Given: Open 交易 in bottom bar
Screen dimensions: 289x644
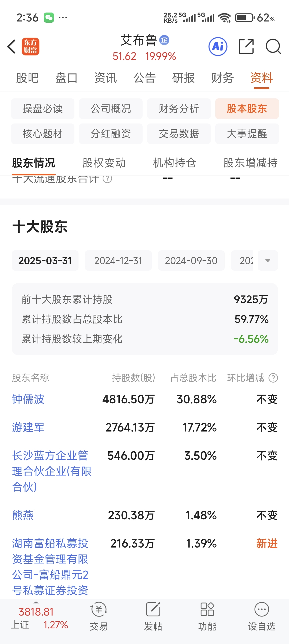Looking at the screenshot, I should (99, 617).
